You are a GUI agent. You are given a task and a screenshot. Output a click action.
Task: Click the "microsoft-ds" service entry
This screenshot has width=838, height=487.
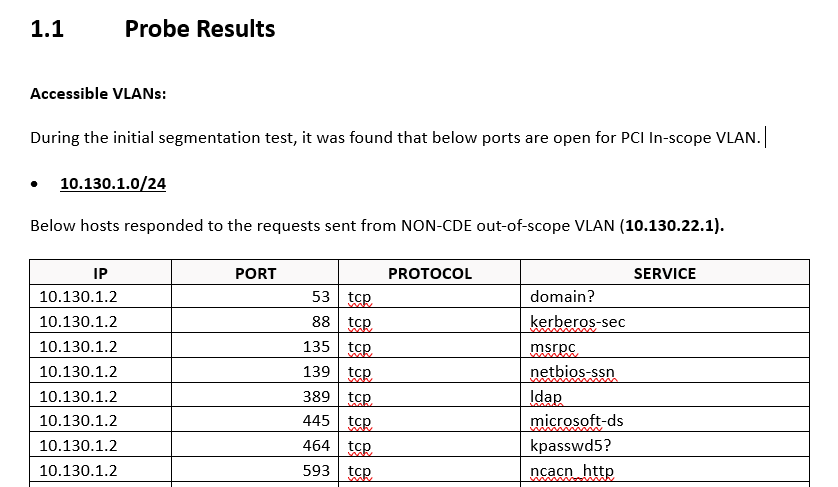pos(576,421)
